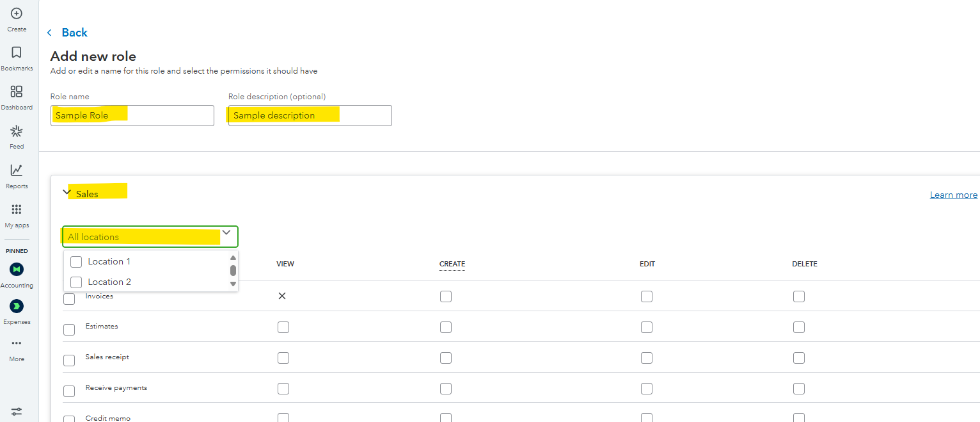Open the pinned Expenses app icon
The image size is (980, 422).
click(x=17, y=306)
